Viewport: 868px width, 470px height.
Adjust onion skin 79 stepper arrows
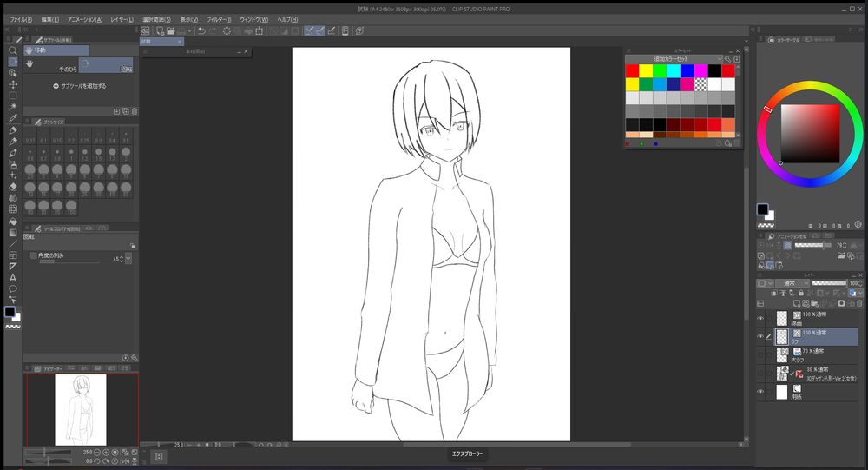click(x=845, y=245)
